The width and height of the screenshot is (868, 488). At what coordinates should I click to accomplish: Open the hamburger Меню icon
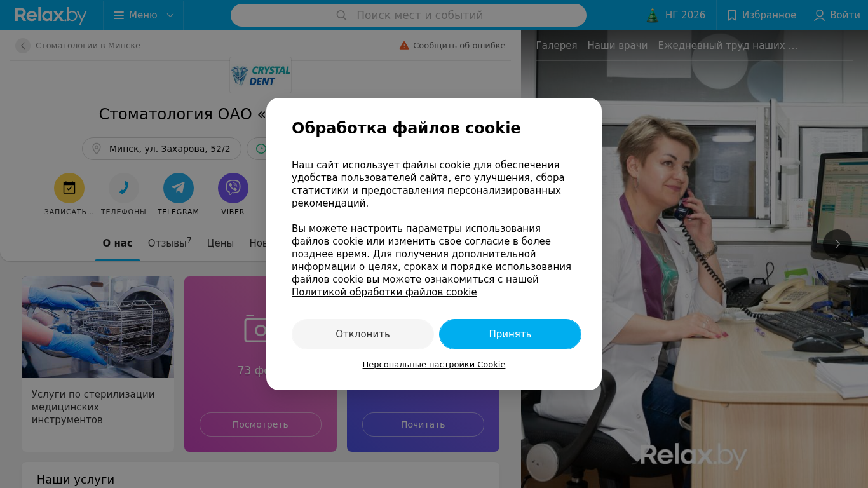tap(119, 15)
